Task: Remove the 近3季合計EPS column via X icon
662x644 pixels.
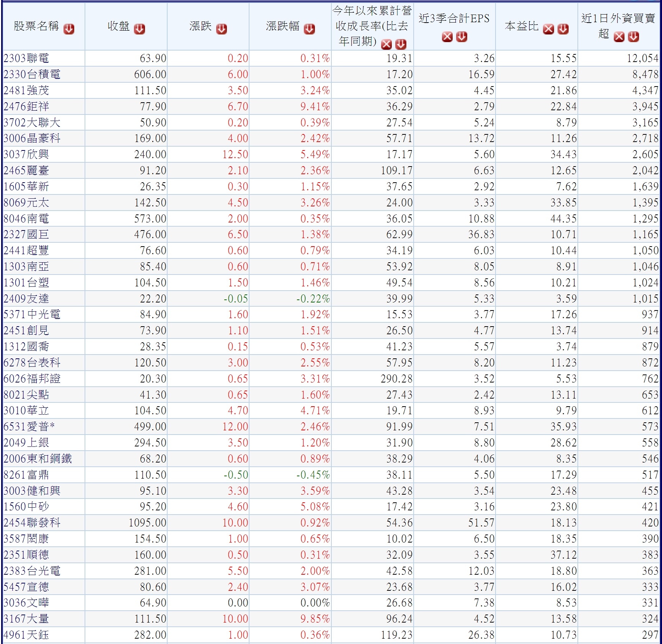Action: 447,36
